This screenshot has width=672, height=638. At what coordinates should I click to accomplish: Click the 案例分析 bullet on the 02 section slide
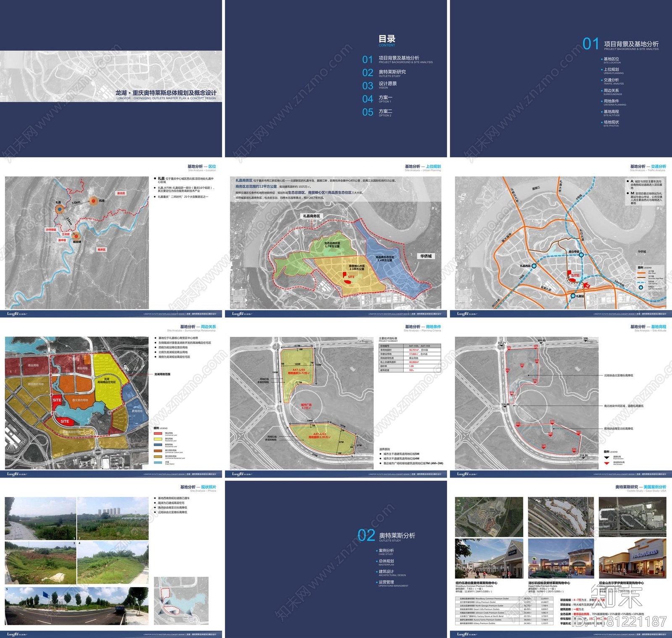pos(386,552)
